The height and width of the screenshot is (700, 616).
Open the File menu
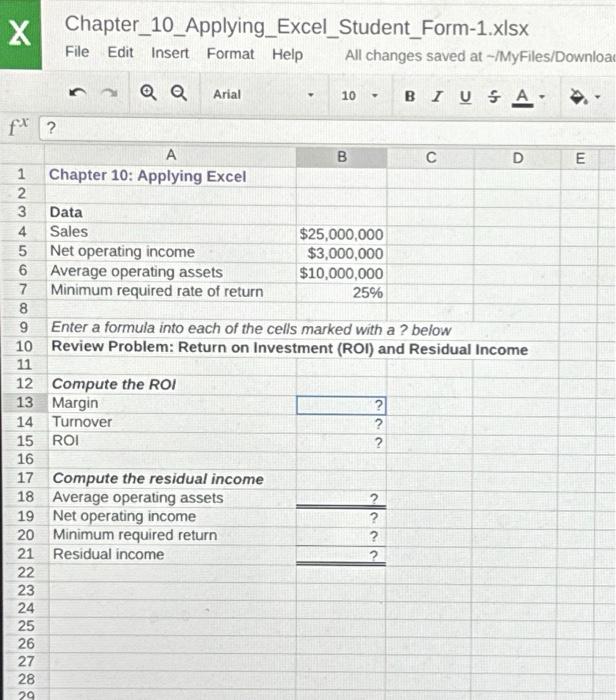pos(77,52)
